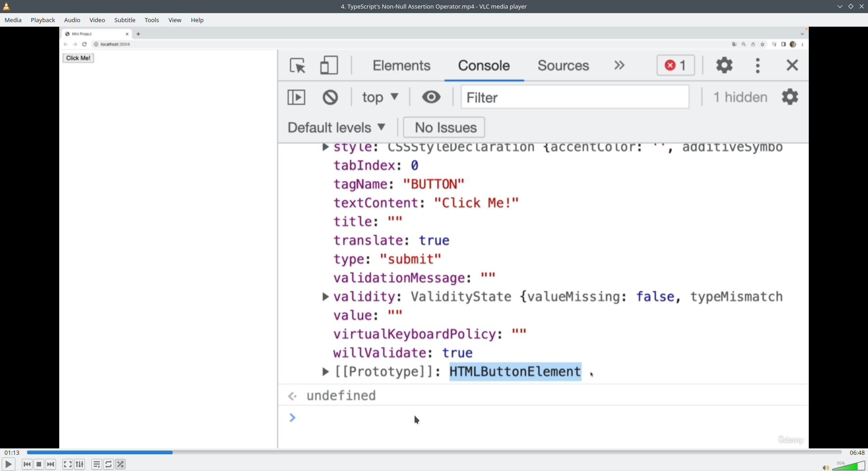Open the playlist view
Image resolution: width=868 pixels, height=471 pixels.
(96, 464)
